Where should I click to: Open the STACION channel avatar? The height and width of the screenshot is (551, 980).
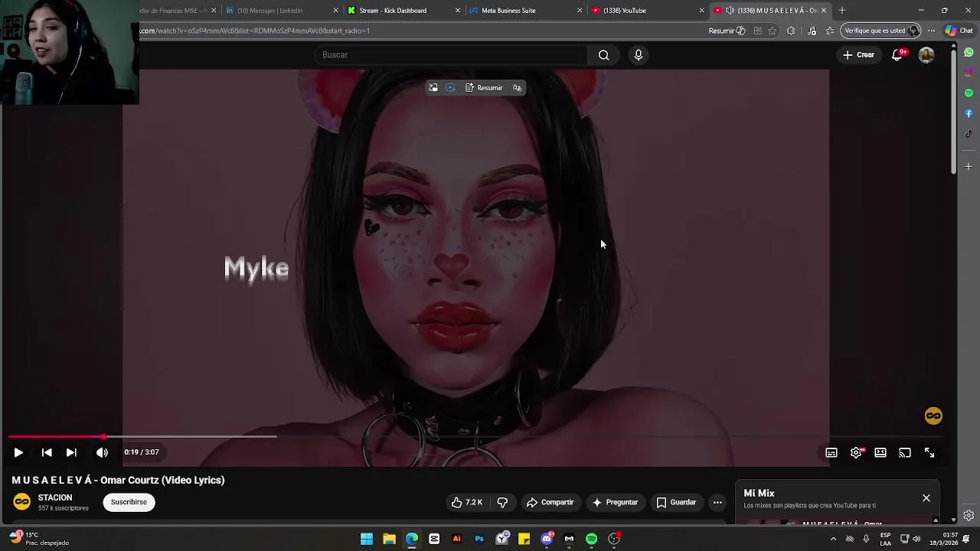point(21,502)
